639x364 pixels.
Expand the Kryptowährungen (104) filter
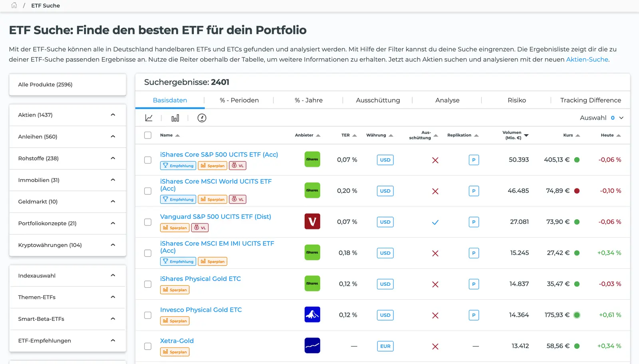(x=67, y=245)
